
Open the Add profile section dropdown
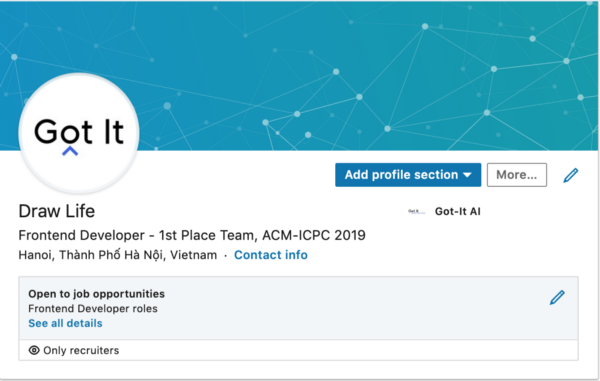point(408,175)
